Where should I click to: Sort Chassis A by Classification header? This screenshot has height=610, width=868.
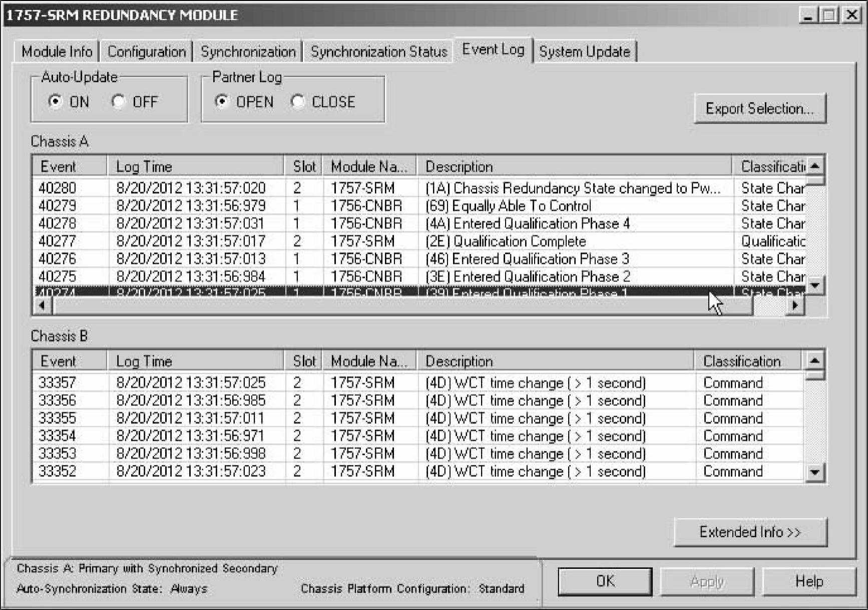(x=769, y=166)
